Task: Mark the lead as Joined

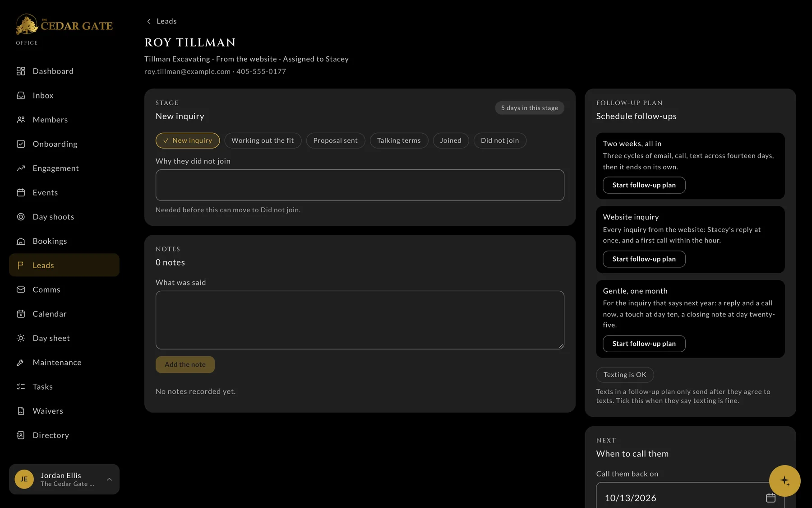Action: click(x=451, y=140)
